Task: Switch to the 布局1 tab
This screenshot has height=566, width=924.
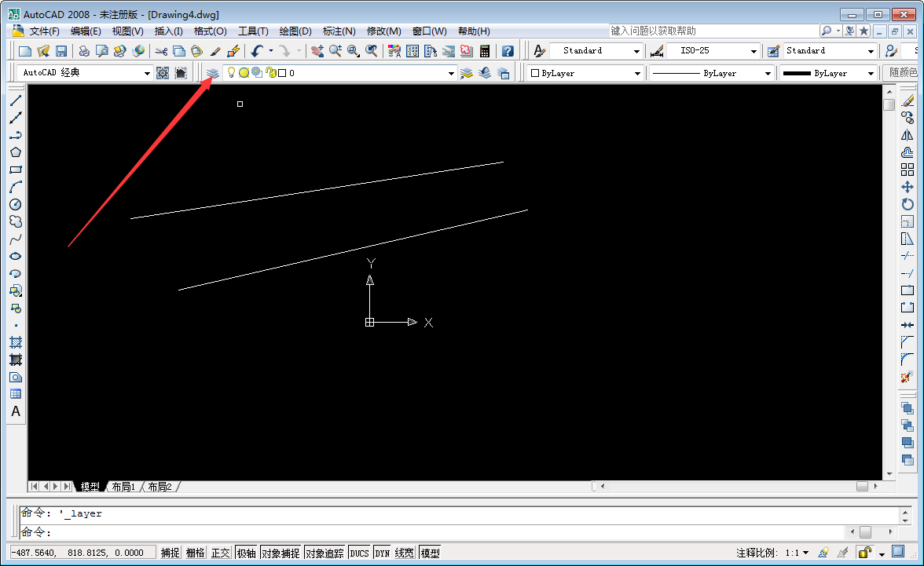Action: coord(123,486)
